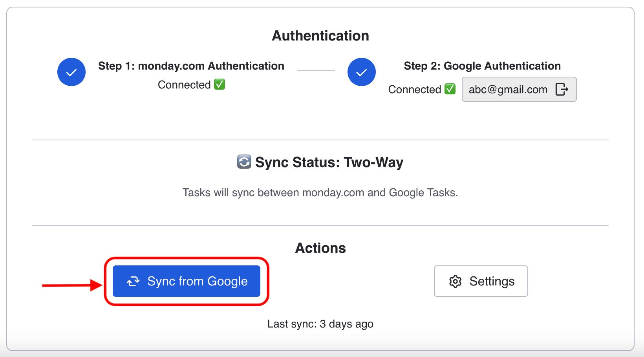Click the gear icon inside Settings

(456, 282)
